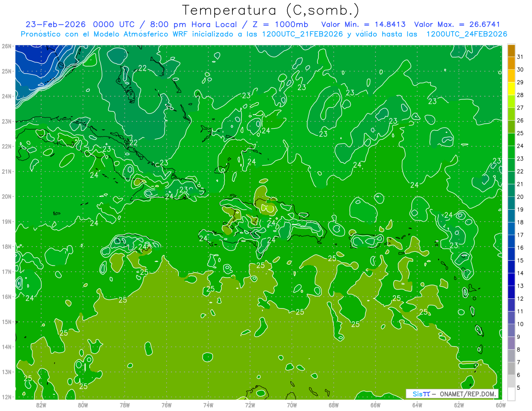This screenshot has width=532, height=411.
Task: Click the bright yellow swatch in the color scale
Action: pyautogui.click(x=511, y=89)
